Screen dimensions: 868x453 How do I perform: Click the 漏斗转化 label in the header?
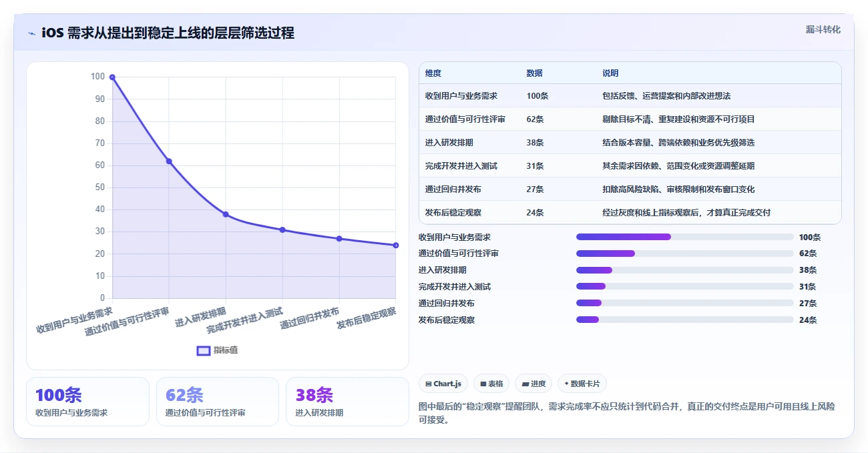[823, 29]
